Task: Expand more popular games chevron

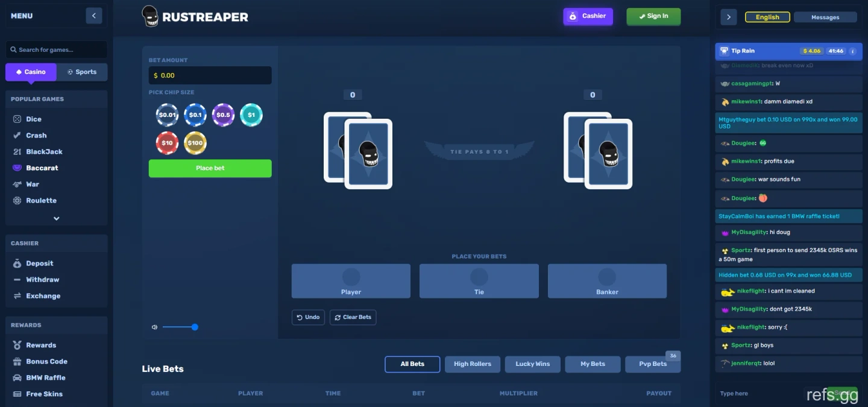Action: click(57, 218)
